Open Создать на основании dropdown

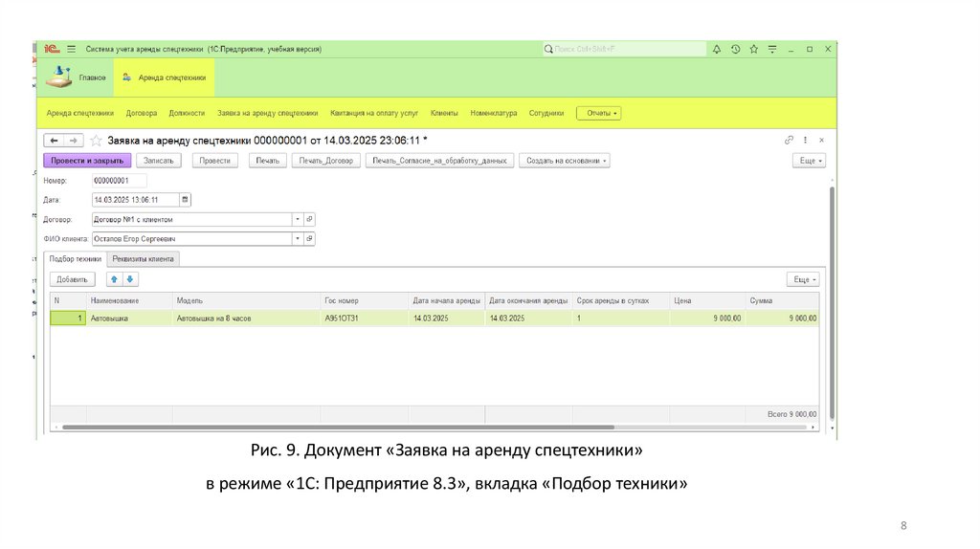click(x=565, y=161)
